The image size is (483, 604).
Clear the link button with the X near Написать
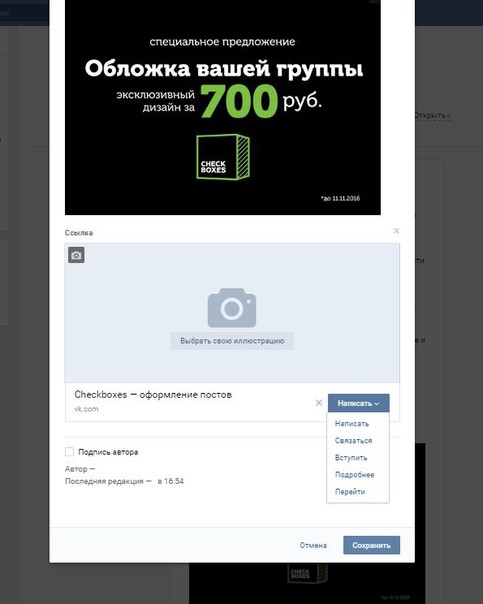tap(319, 403)
